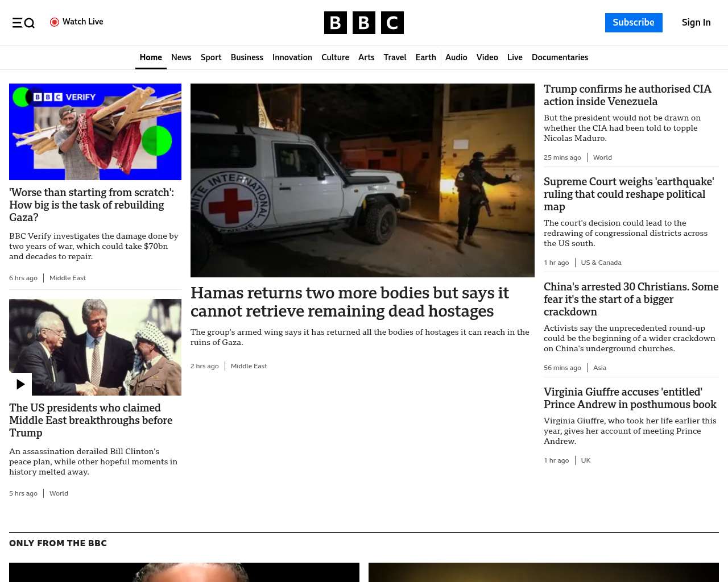
Task: Open the Innovation nav item
Action: [292, 57]
